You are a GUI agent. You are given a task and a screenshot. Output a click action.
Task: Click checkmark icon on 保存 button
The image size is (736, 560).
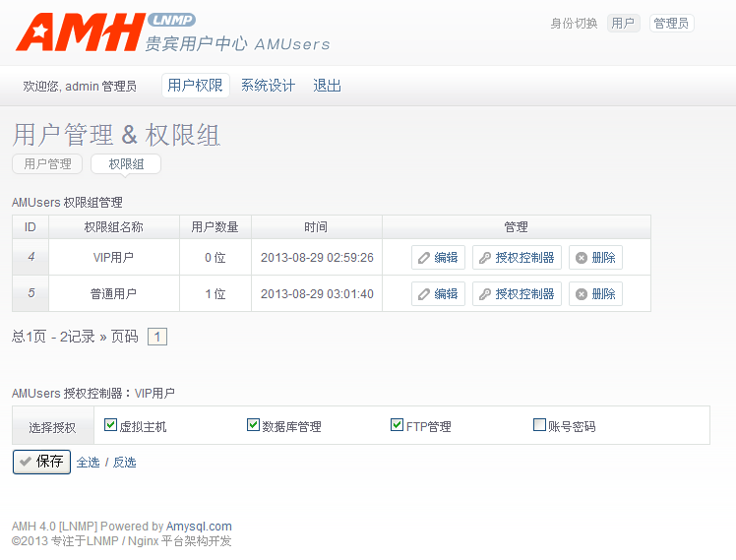click(x=25, y=462)
